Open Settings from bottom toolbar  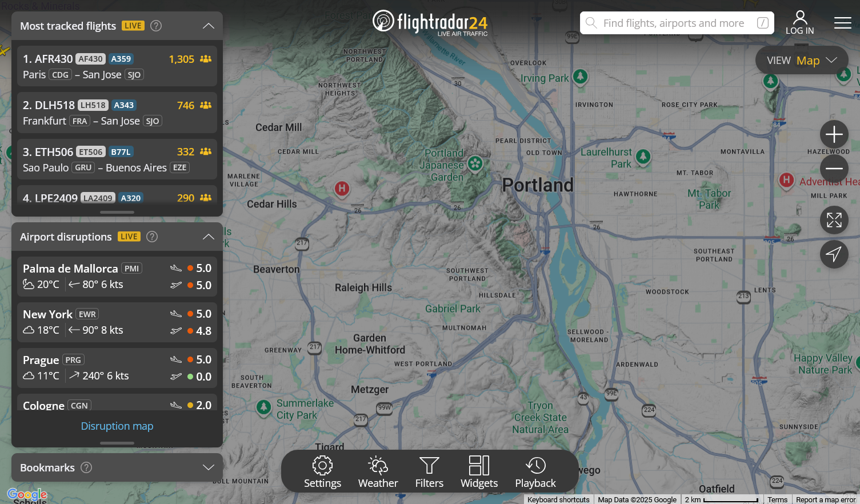point(322,472)
